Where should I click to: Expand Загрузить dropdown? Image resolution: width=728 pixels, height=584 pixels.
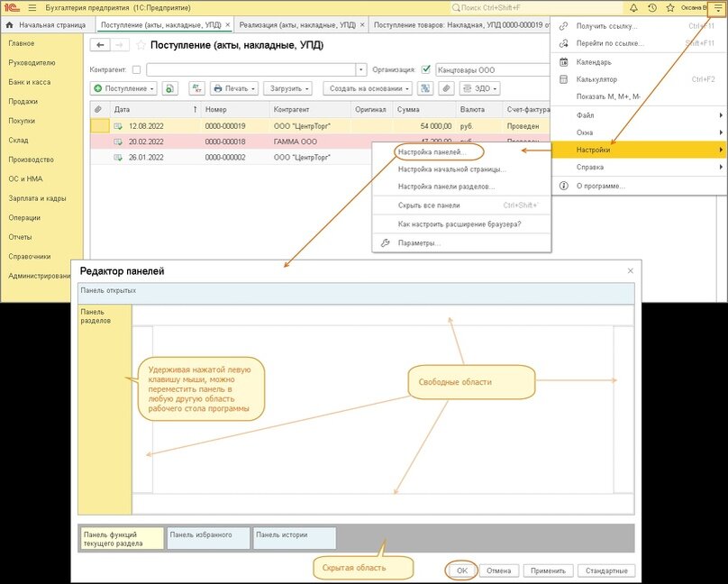tap(307, 88)
